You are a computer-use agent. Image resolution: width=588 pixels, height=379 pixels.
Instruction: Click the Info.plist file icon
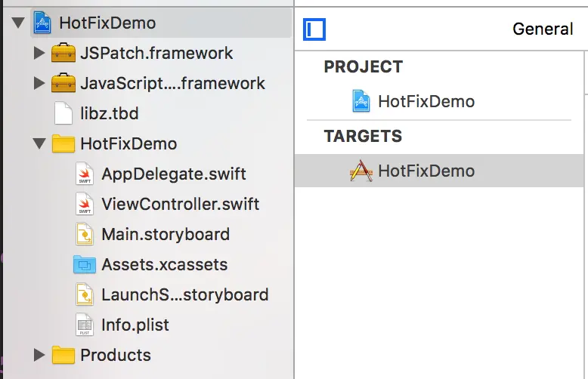tap(85, 325)
